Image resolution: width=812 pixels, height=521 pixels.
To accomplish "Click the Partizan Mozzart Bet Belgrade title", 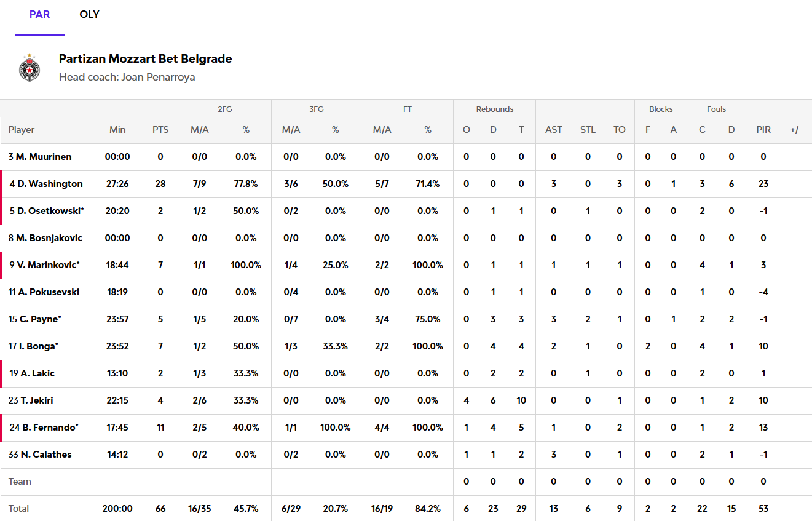I will pyautogui.click(x=145, y=59).
